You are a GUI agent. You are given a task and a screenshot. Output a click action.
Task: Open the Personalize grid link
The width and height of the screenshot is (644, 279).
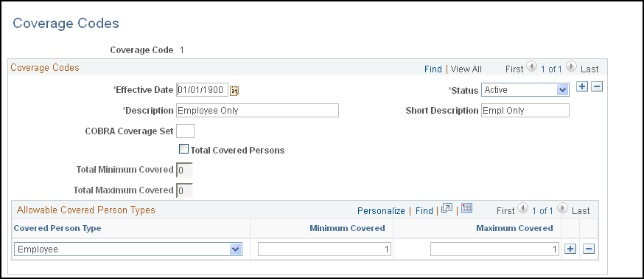click(x=381, y=211)
